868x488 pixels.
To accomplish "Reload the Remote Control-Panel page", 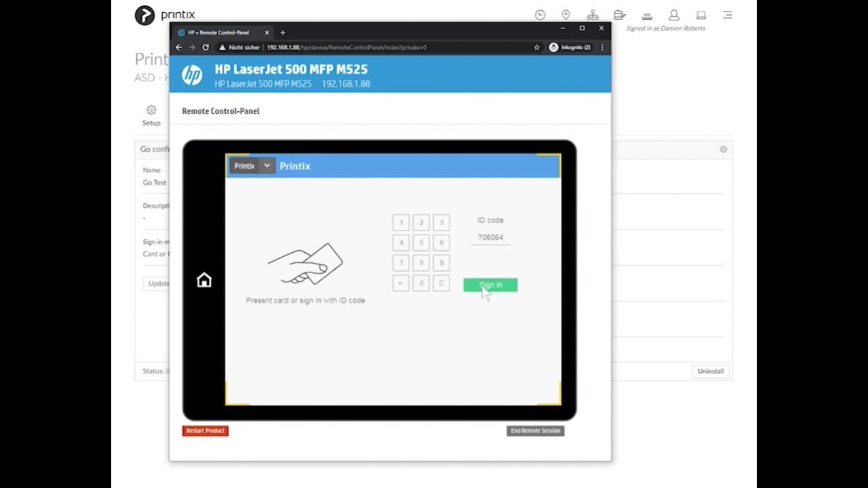I will pos(205,47).
